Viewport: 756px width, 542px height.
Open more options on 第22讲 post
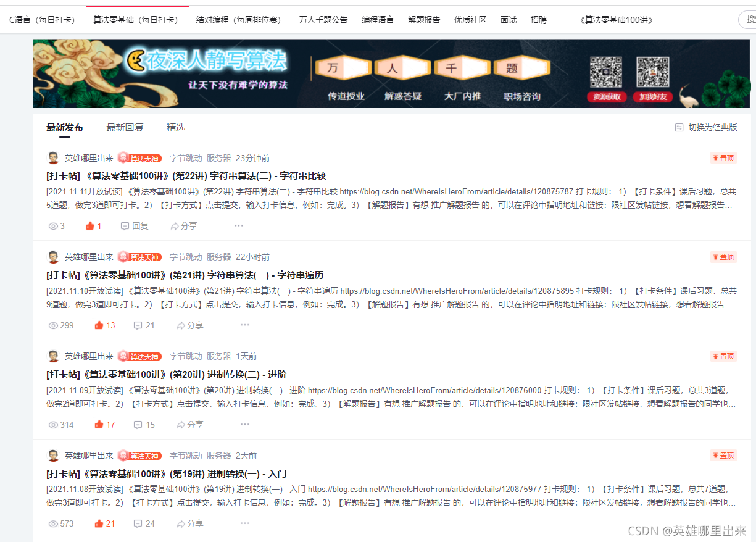click(239, 226)
